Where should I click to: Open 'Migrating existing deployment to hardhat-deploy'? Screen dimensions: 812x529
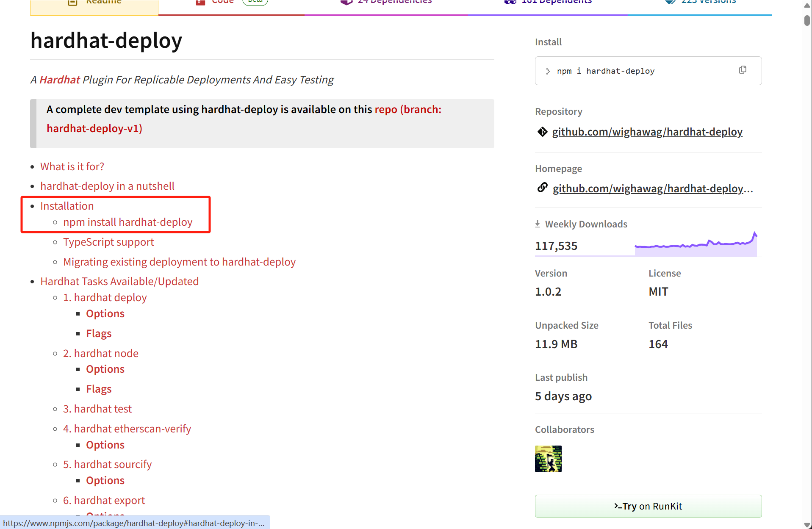[179, 262]
